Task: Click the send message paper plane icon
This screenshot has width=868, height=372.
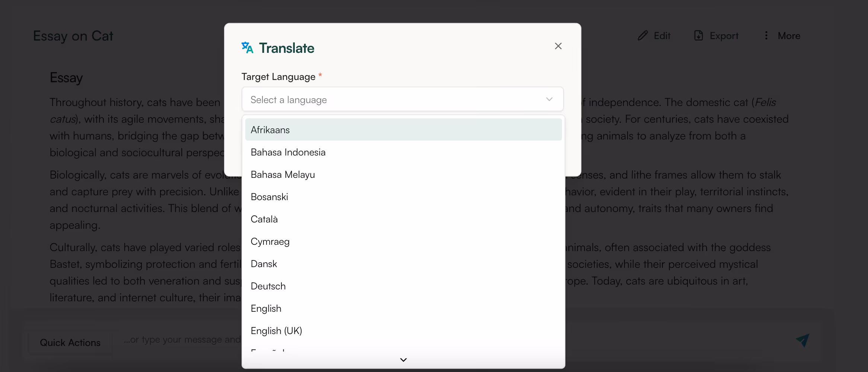Action: point(802,340)
